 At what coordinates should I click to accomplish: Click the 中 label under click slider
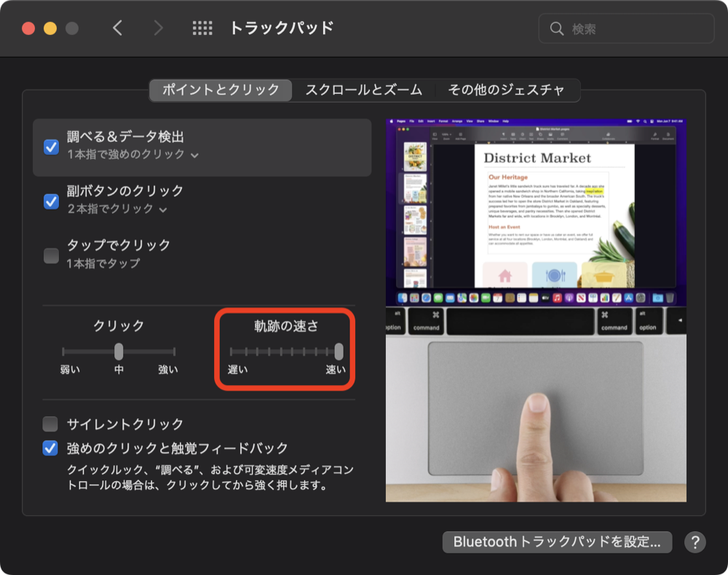pyautogui.click(x=119, y=370)
